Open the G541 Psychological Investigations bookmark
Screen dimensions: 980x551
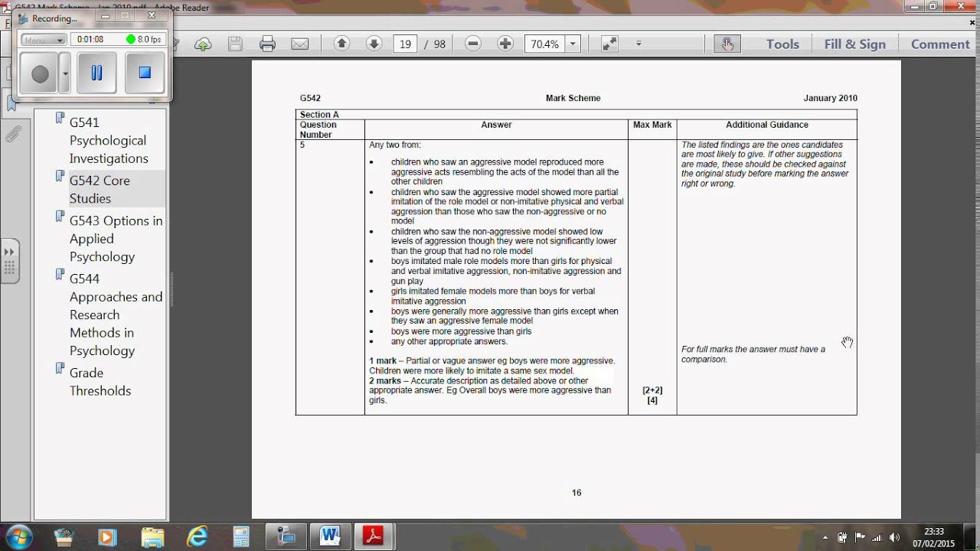click(x=109, y=140)
